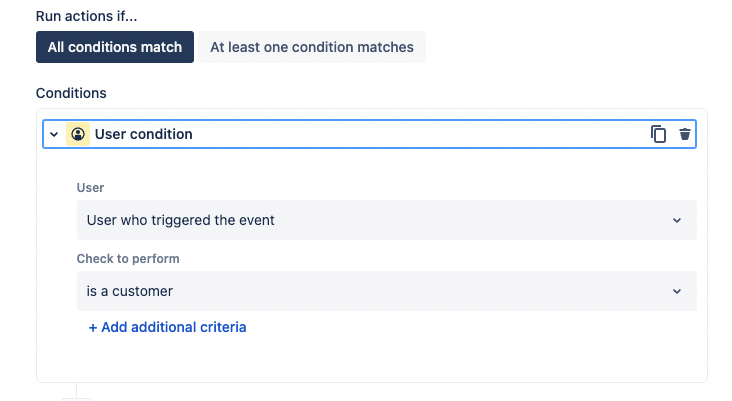The height and width of the screenshot is (401, 732).
Task: Click Add additional criteria link
Action: tap(173, 327)
